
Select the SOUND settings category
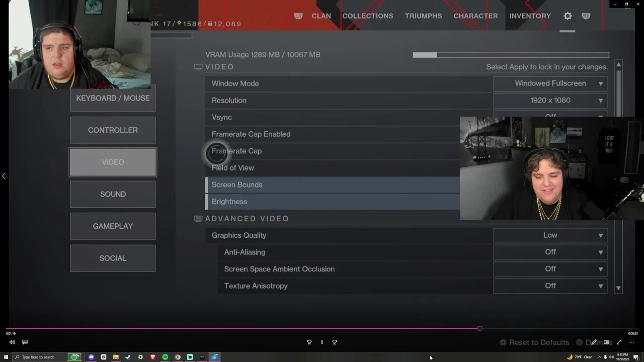coord(113,194)
